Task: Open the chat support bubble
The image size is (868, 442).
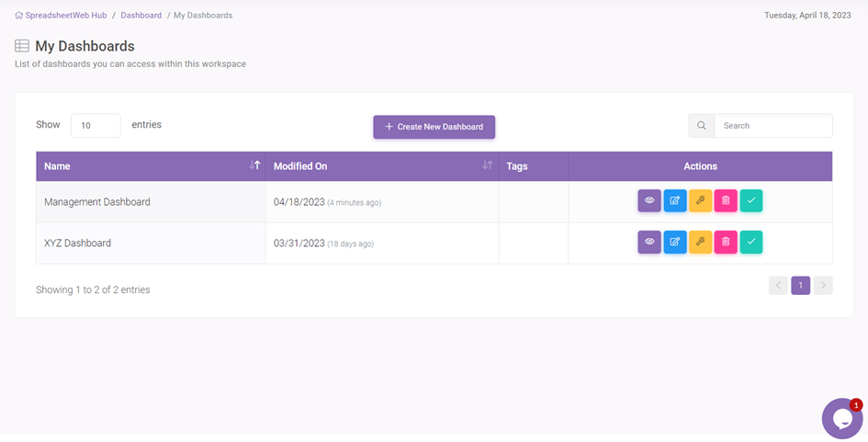Action: pos(841,419)
